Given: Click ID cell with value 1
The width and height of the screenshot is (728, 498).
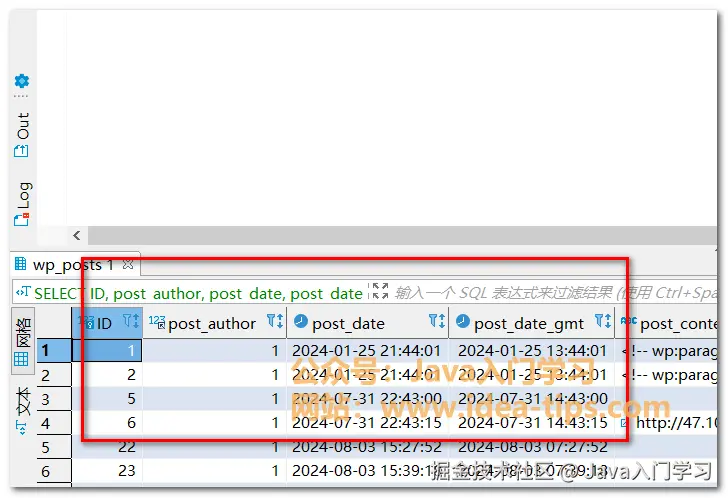Looking at the screenshot, I should (x=107, y=350).
